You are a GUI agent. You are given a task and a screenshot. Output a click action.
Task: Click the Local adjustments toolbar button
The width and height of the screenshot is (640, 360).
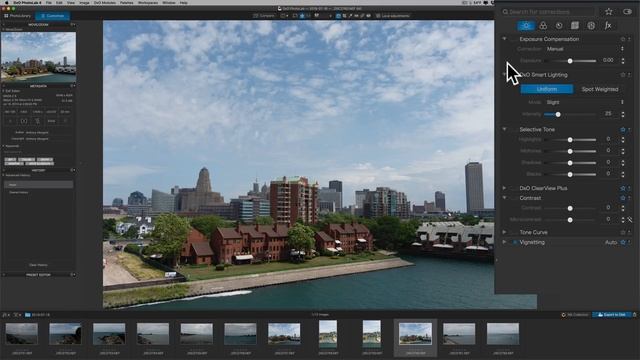pos(392,16)
